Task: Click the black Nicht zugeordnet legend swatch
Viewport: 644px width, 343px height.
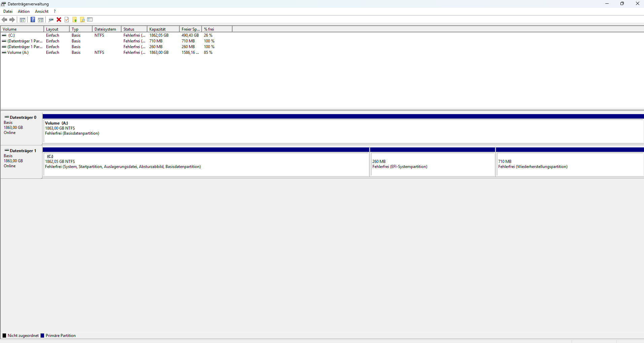Action: (4, 336)
